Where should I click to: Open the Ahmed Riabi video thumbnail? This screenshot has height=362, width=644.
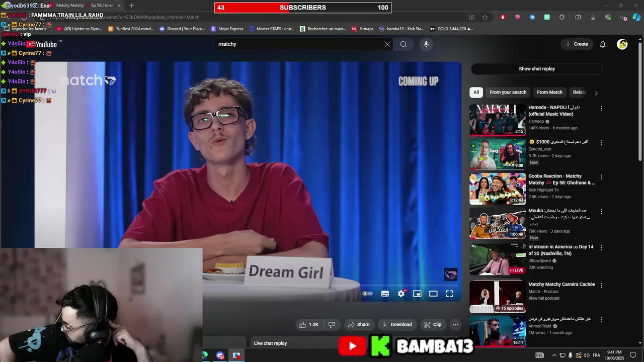[x=498, y=331]
